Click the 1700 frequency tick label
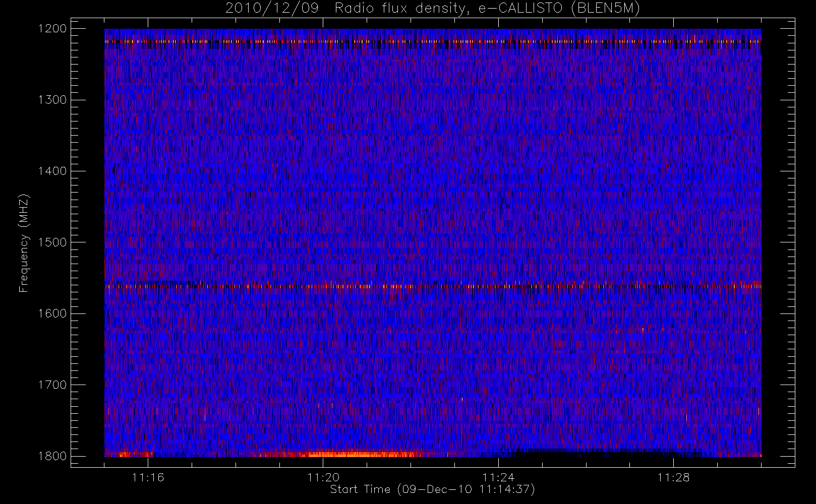 (x=52, y=385)
